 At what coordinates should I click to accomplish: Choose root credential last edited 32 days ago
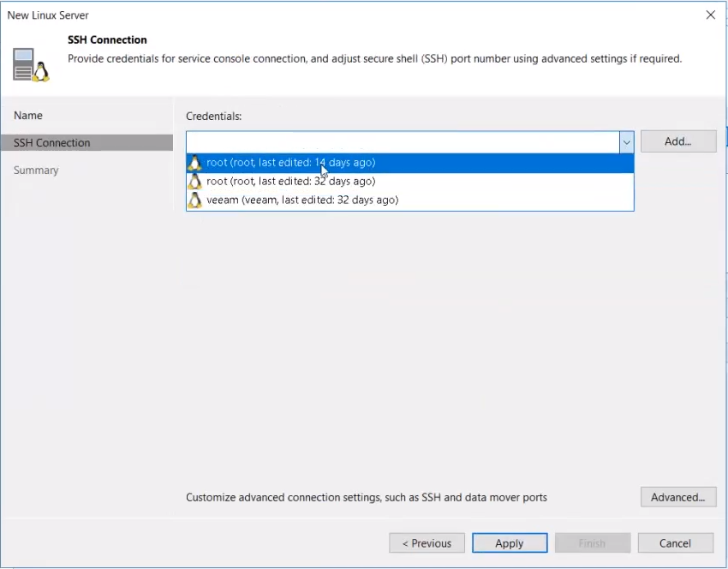[x=410, y=181]
